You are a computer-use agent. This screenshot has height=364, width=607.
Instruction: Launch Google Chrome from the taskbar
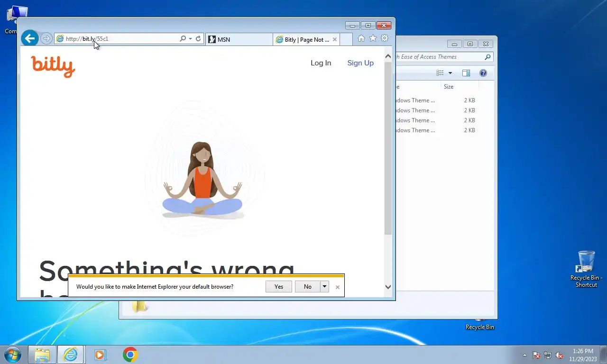pyautogui.click(x=130, y=355)
